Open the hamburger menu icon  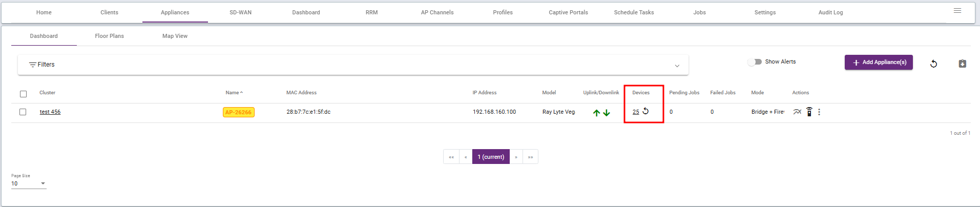tap(957, 11)
